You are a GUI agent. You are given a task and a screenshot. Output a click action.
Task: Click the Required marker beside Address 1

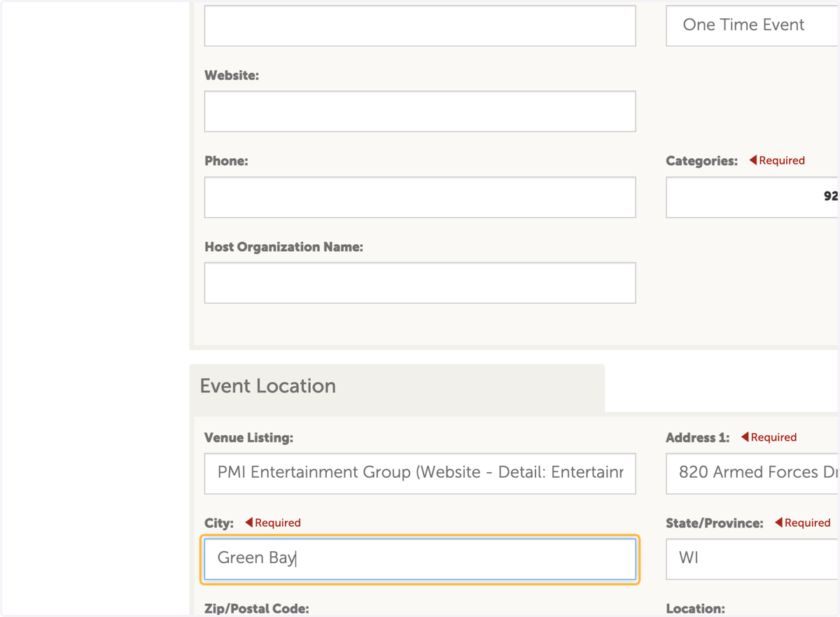click(769, 437)
